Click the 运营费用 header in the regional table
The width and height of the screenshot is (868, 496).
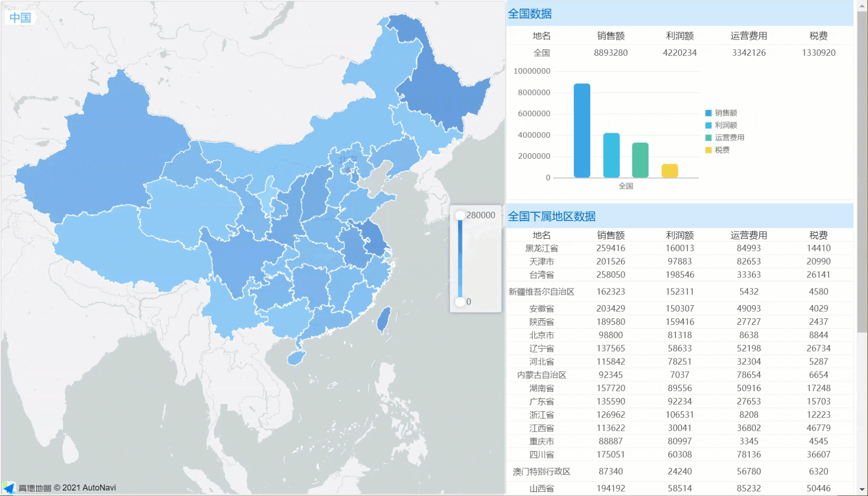tap(749, 236)
